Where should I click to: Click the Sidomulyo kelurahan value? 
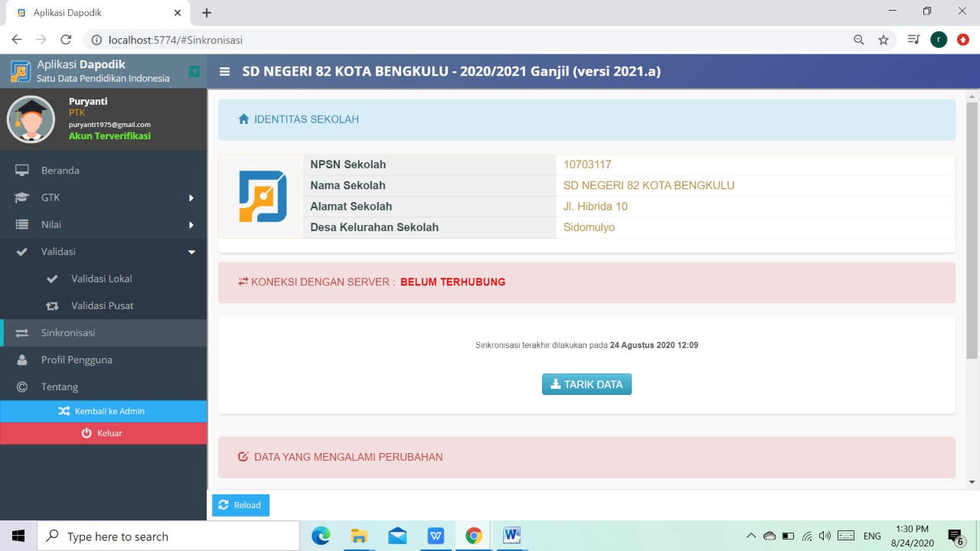click(x=589, y=227)
